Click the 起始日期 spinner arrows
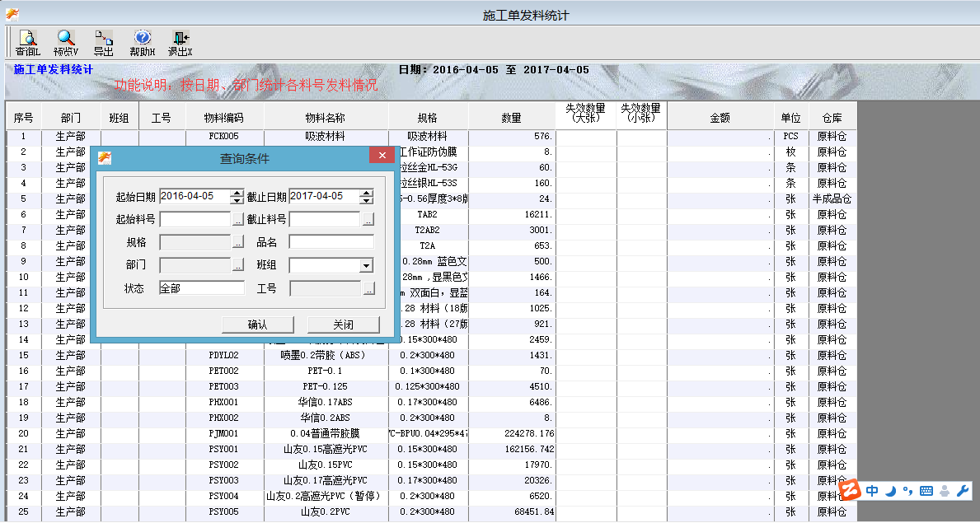This screenshot has height=523, width=980. pos(237,197)
